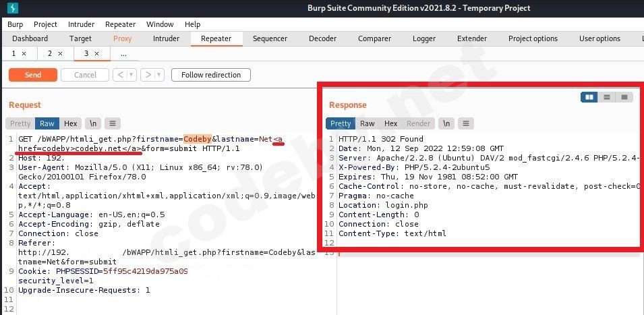Image resolution: width=644 pixels, height=315 pixels.
Task: Open the Repeater menu in menu bar
Action: tap(120, 24)
